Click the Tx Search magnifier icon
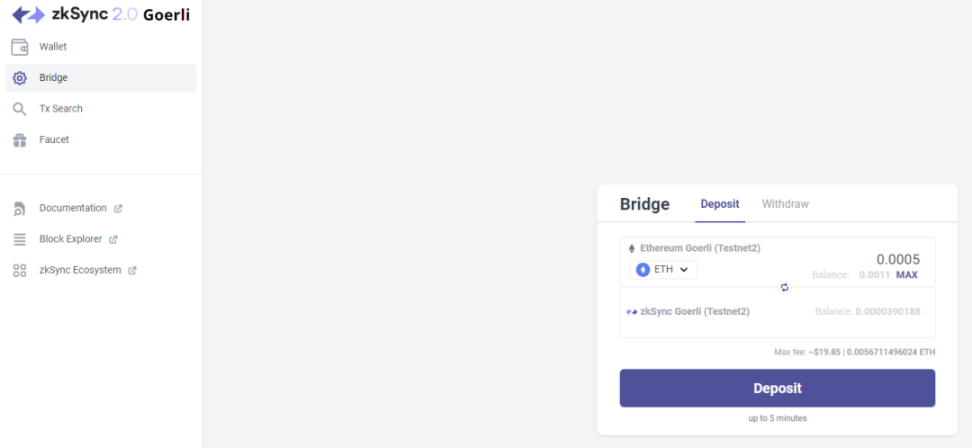The image size is (972, 448). pyautogui.click(x=19, y=109)
